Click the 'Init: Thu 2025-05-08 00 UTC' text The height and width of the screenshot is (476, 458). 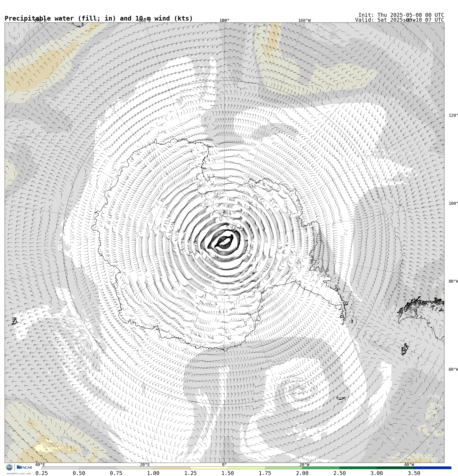pyautogui.click(x=401, y=15)
